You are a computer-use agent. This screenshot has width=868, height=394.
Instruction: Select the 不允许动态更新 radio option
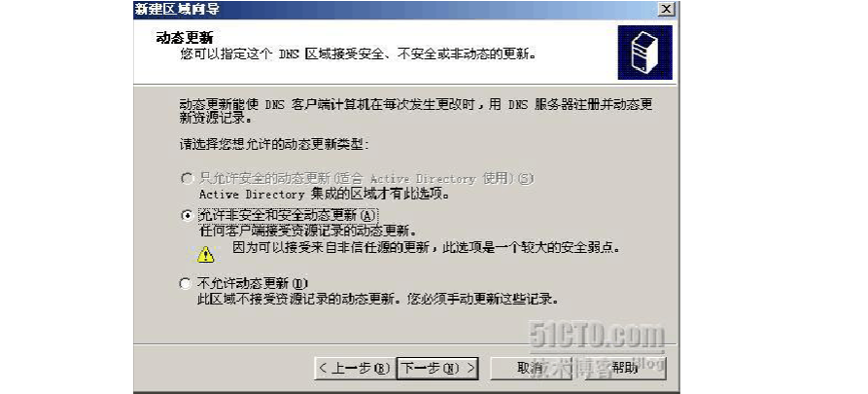click(x=187, y=284)
